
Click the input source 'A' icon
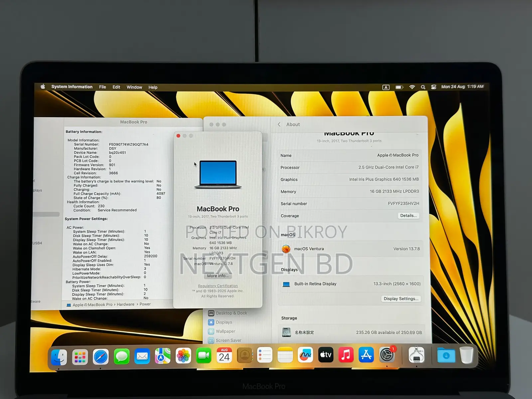(x=386, y=87)
